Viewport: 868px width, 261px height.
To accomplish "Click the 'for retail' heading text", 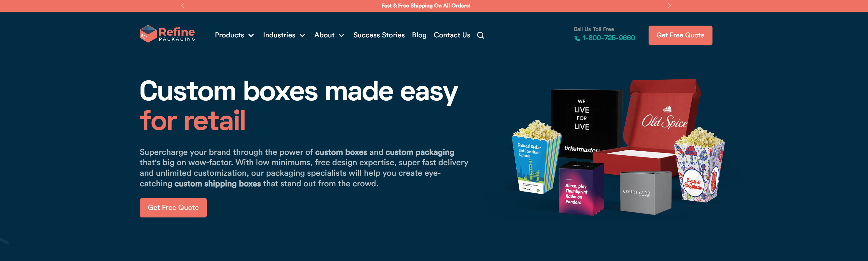I will click(x=193, y=121).
